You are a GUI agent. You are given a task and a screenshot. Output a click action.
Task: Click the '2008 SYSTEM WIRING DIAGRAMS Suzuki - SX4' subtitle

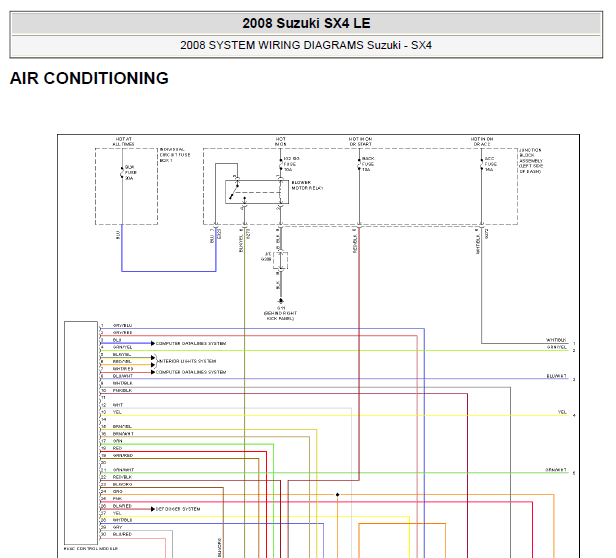tap(306, 45)
